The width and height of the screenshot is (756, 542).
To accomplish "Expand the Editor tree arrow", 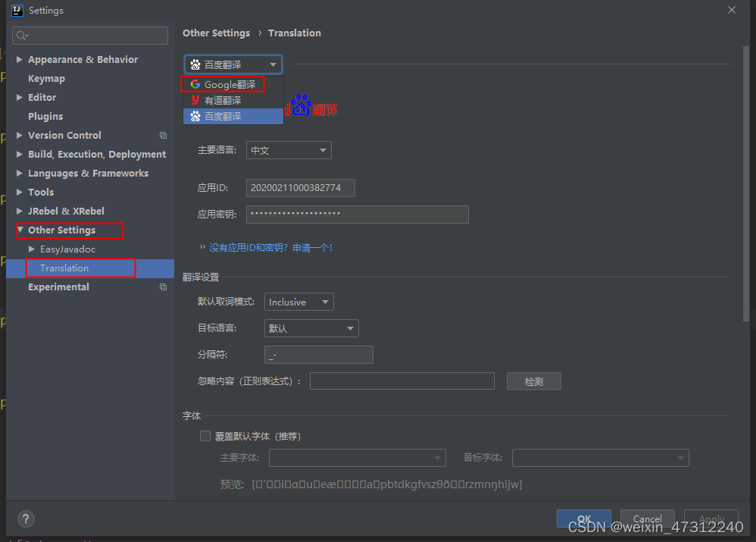I will click(x=20, y=98).
